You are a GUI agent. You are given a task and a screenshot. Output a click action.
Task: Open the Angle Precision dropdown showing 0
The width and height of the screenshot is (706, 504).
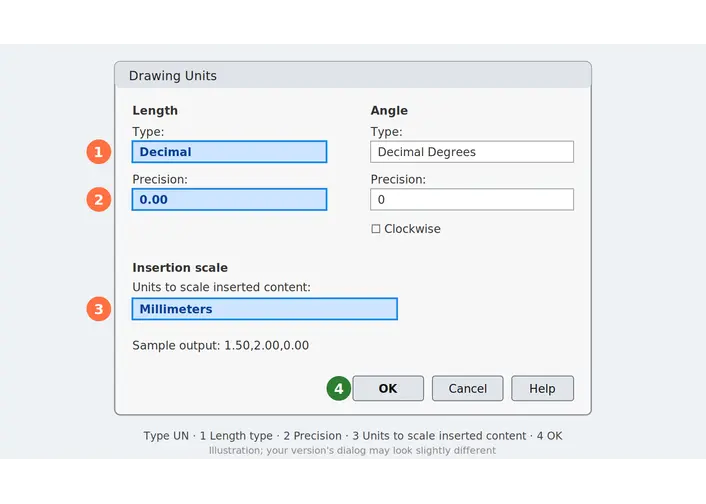(x=472, y=200)
